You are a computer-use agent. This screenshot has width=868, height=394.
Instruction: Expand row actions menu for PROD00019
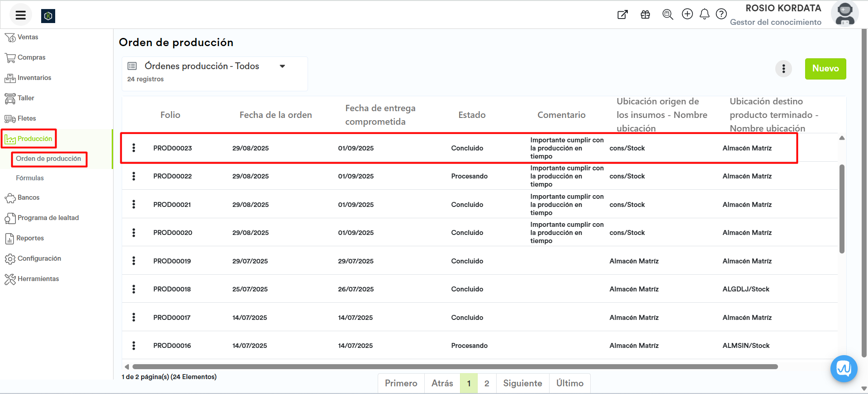click(x=134, y=261)
